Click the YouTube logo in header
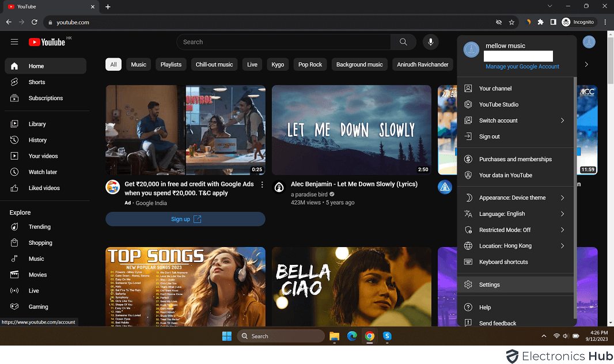Screen dimensions: 614x364 tap(47, 42)
